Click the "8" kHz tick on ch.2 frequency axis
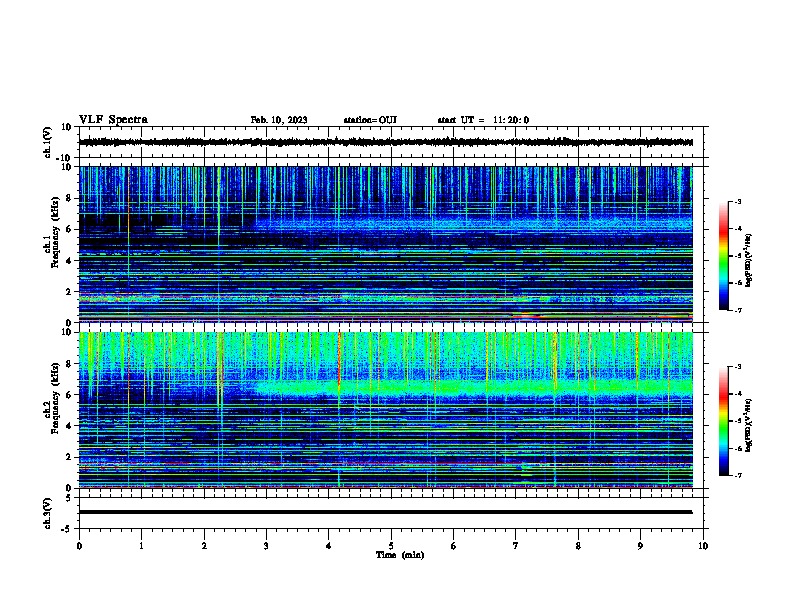792x612 pixels. coord(69,364)
